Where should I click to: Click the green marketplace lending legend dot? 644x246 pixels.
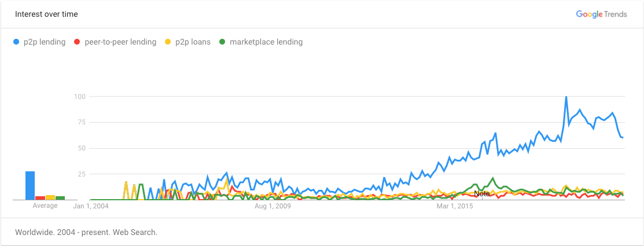222,42
